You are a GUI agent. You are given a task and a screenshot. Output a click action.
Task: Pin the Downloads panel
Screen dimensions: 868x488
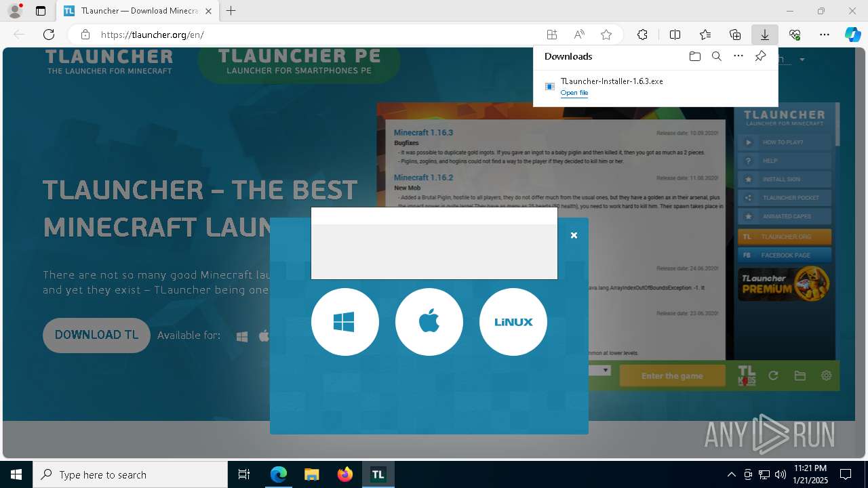[x=760, y=56]
